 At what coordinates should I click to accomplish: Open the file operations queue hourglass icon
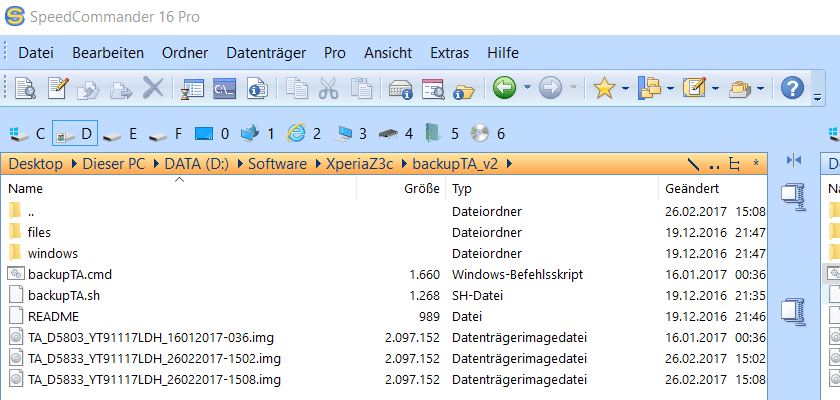pyautogui.click(x=193, y=88)
